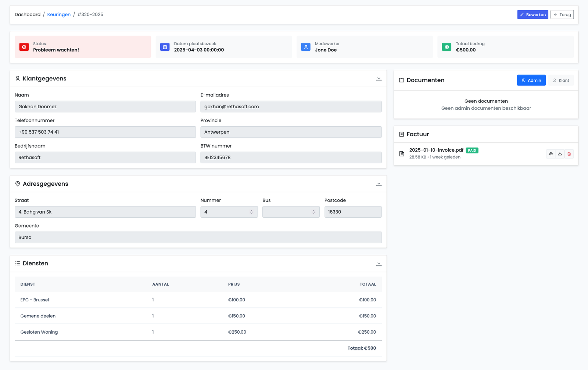The image size is (588, 370).
Task: Click the Geen documenten message
Action: (486, 101)
